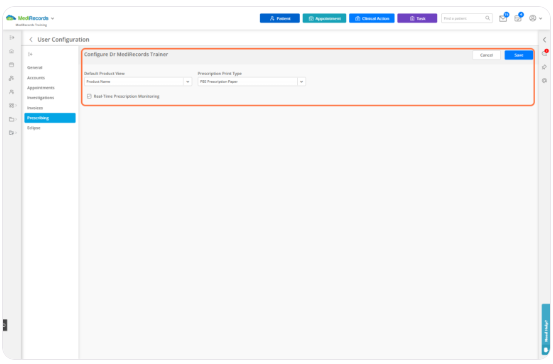Select the General settings tab
The image size is (553, 364).
point(35,67)
